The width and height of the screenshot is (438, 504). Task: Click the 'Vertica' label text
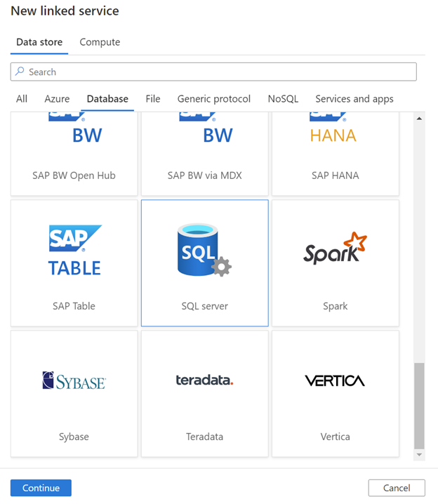click(335, 437)
